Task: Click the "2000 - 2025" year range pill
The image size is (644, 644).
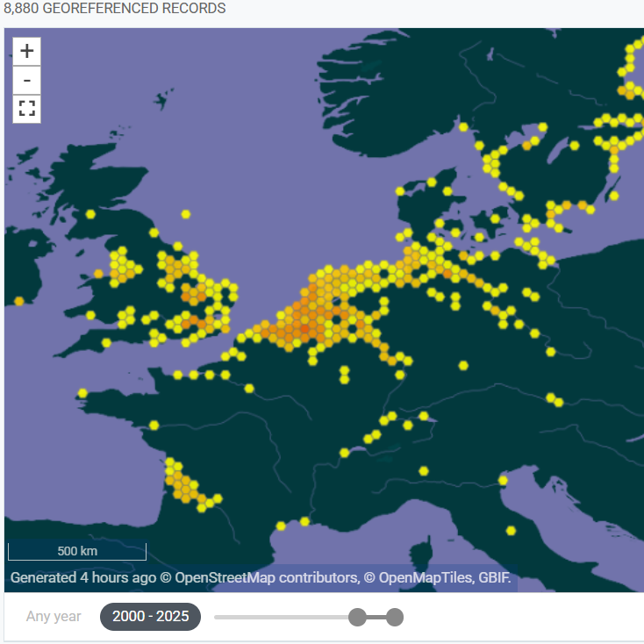Action: coord(150,617)
